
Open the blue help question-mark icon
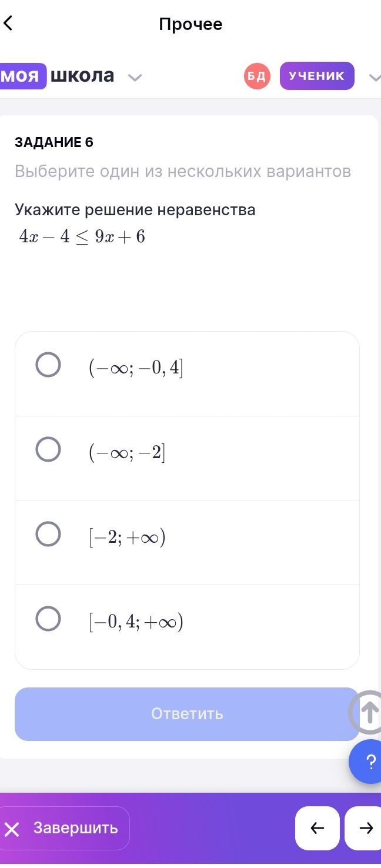[x=367, y=762]
